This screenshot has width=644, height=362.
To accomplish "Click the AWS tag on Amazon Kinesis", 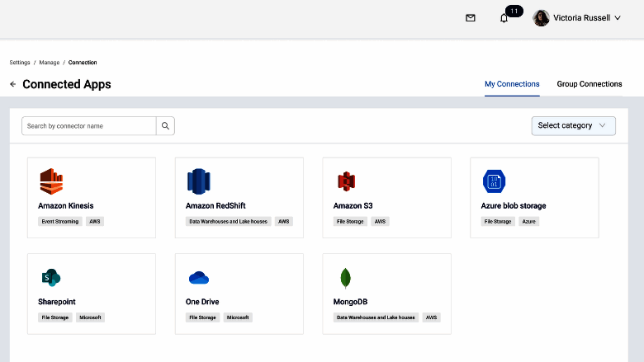I will 95,221.
